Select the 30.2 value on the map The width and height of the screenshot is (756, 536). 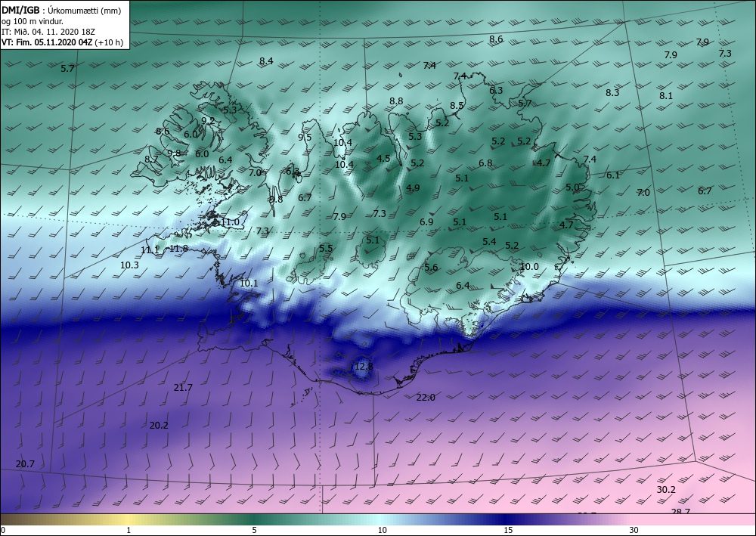click(x=666, y=490)
